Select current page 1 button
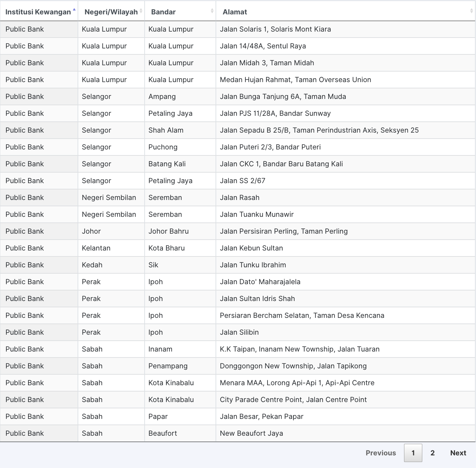The image size is (476, 468). (413, 453)
